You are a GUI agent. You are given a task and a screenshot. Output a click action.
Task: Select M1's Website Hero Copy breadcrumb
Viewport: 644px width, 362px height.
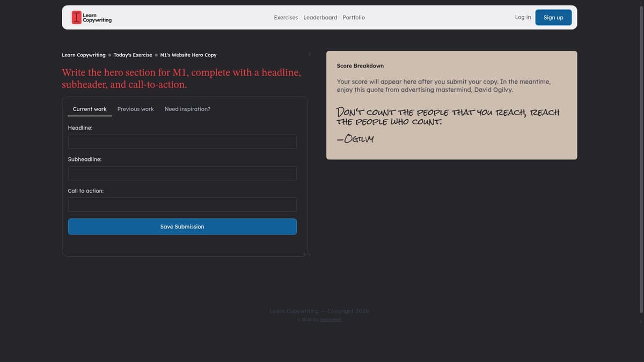188,55
